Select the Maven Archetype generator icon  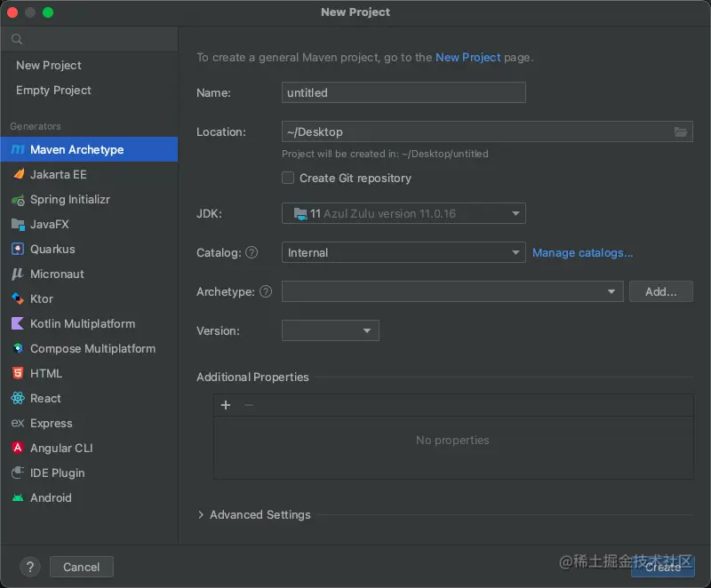pos(18,150)
